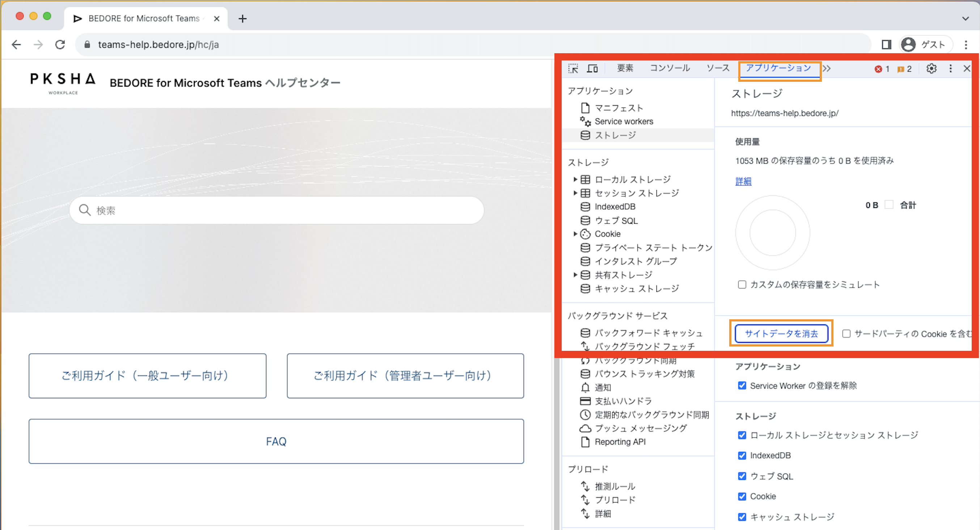980x530 pixels.
Task: Open the tab search dropdown arrow
Action: click(965, 18)
